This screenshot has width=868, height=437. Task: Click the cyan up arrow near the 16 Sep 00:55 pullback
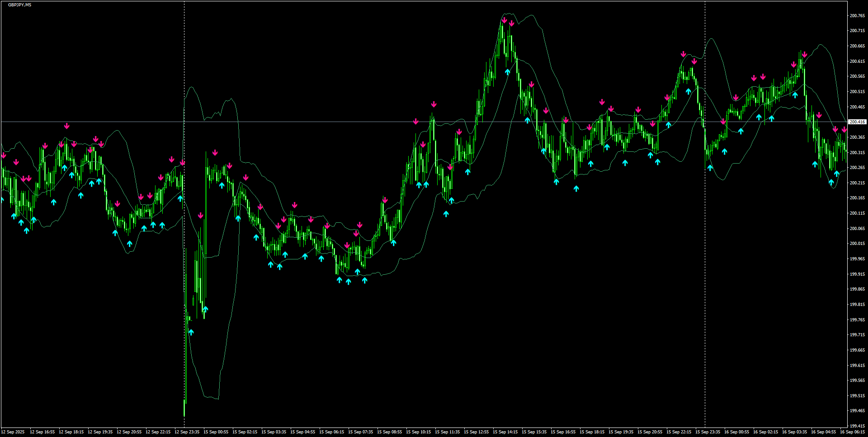[x=740, y=131]
